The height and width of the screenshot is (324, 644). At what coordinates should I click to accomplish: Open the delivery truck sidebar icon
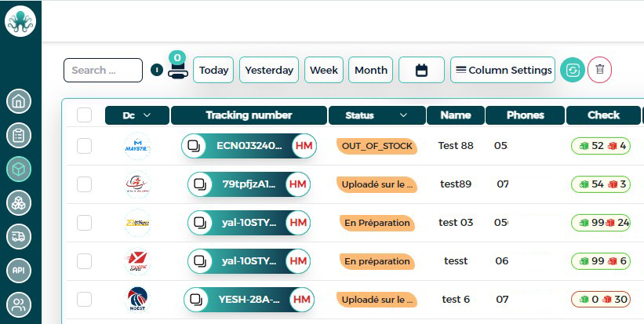coord(18,236)
